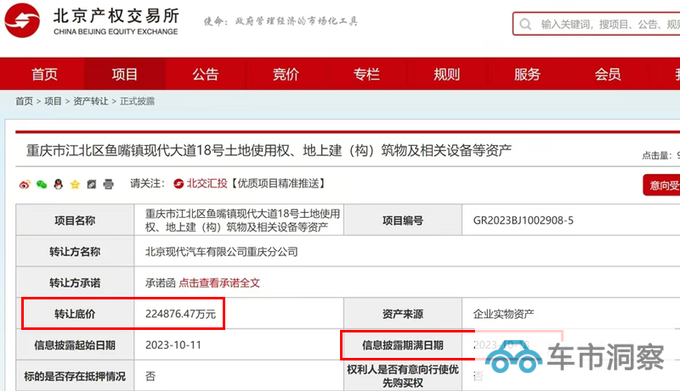Click the 转让方承诺 label cell

75,283
